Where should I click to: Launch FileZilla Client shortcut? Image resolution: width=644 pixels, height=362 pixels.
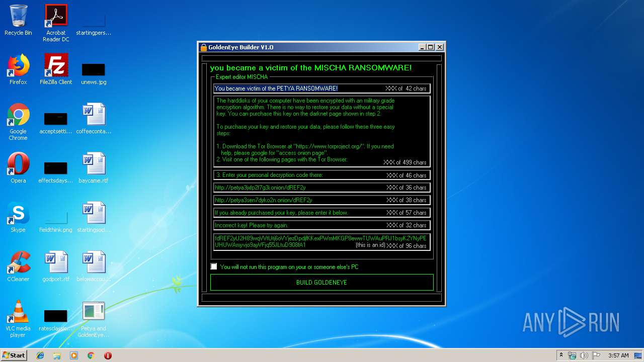pyautogui.click(x=56, y=69)
